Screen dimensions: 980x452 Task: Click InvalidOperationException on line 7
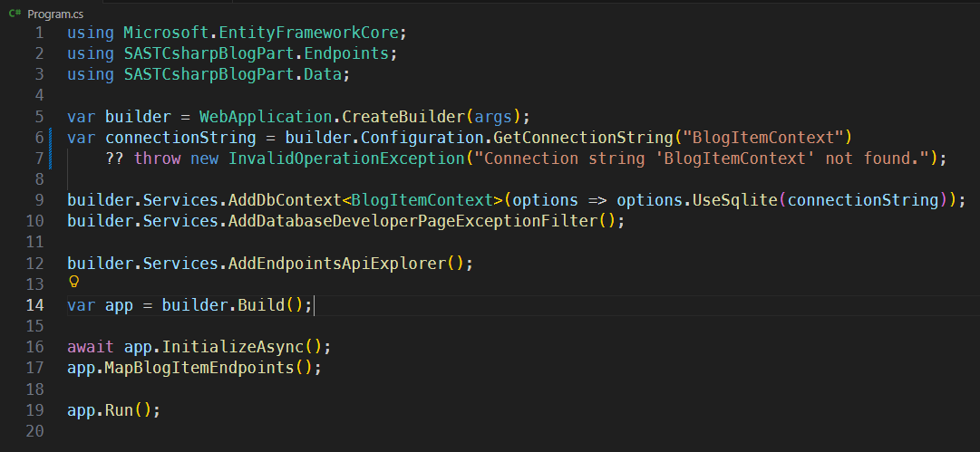point(346,159)
